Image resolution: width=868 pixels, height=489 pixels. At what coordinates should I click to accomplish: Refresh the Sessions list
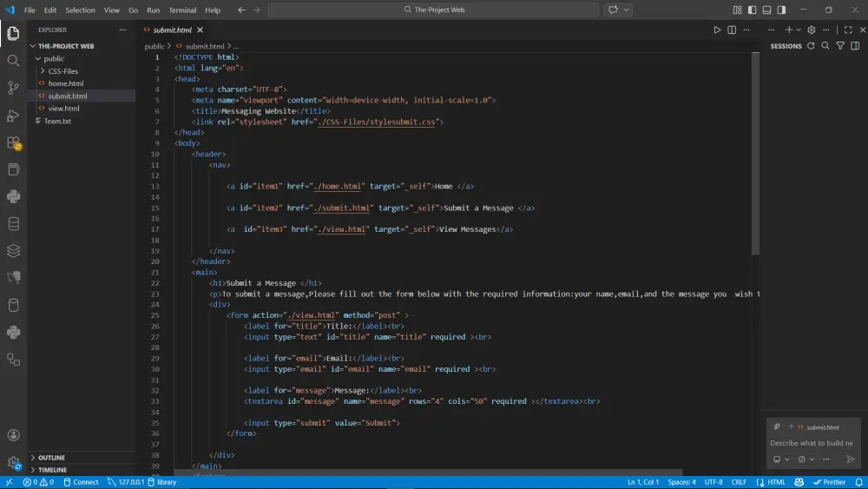click(811, 46)
